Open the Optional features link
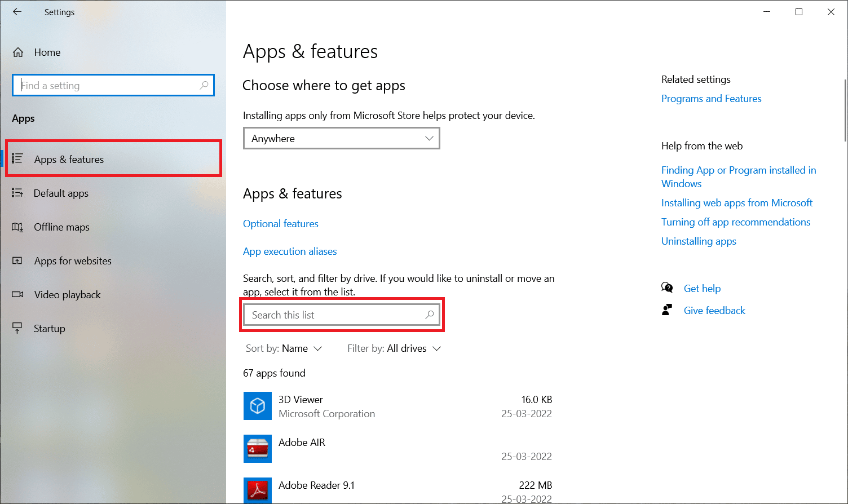This screenshot has height=504, width=848. click(281, 224)
